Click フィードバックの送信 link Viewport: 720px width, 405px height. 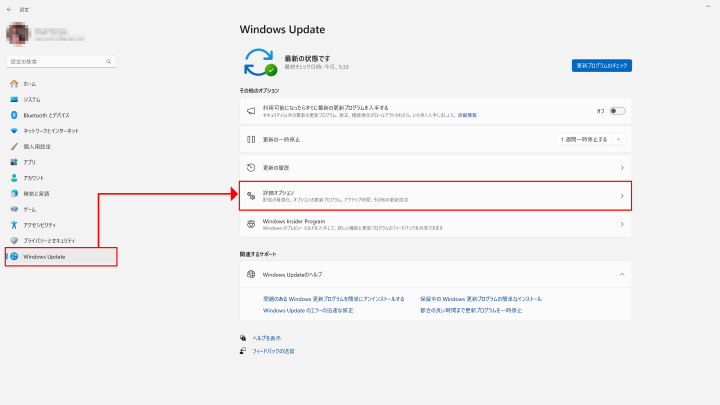pos(273,351)
